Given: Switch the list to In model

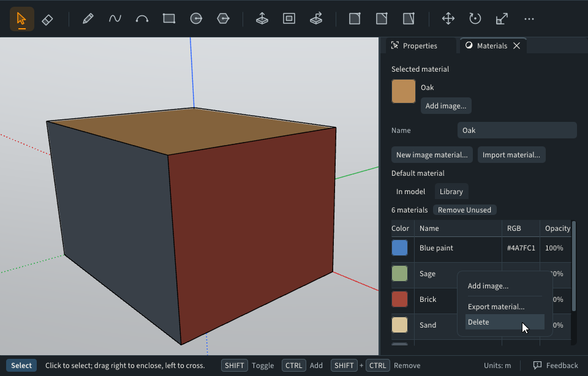Looking at the screenshot, I should [410, 192].
